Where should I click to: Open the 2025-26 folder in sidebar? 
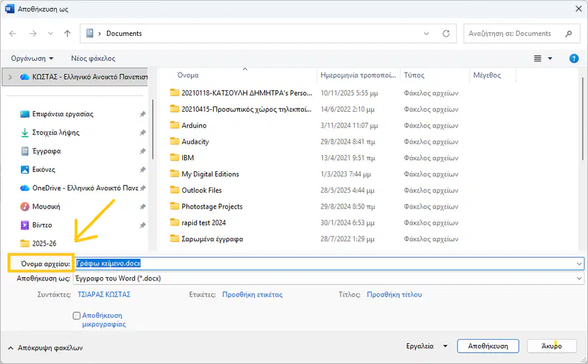[39, 244]
